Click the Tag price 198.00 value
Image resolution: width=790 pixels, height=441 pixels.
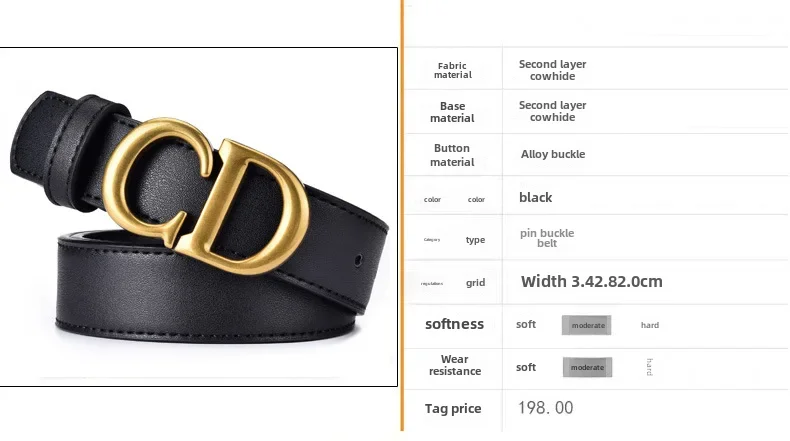pos(546,407)
